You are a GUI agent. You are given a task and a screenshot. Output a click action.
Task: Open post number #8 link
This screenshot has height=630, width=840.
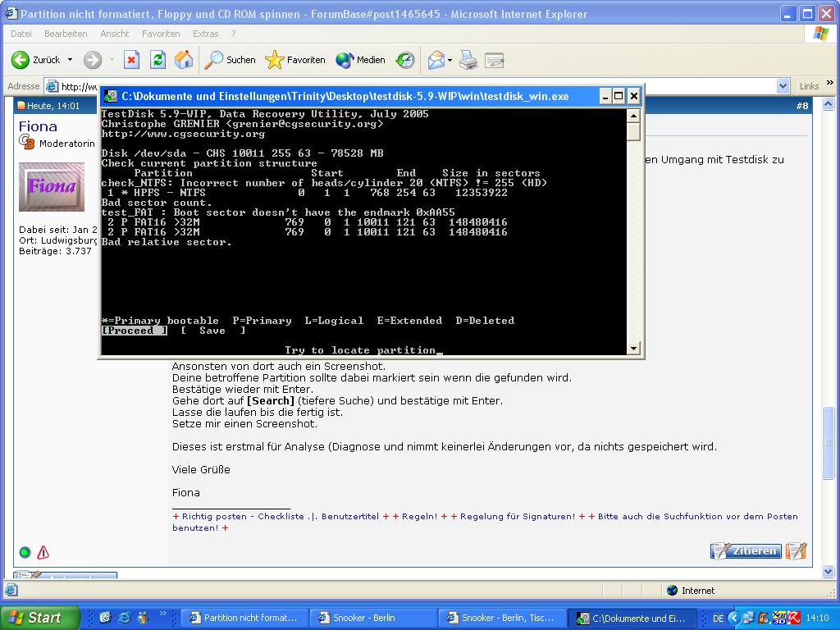(x=802, y=106)
